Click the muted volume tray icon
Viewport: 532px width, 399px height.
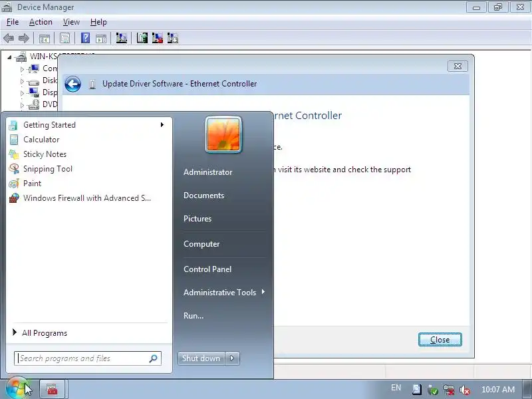(x=464, y=390)
